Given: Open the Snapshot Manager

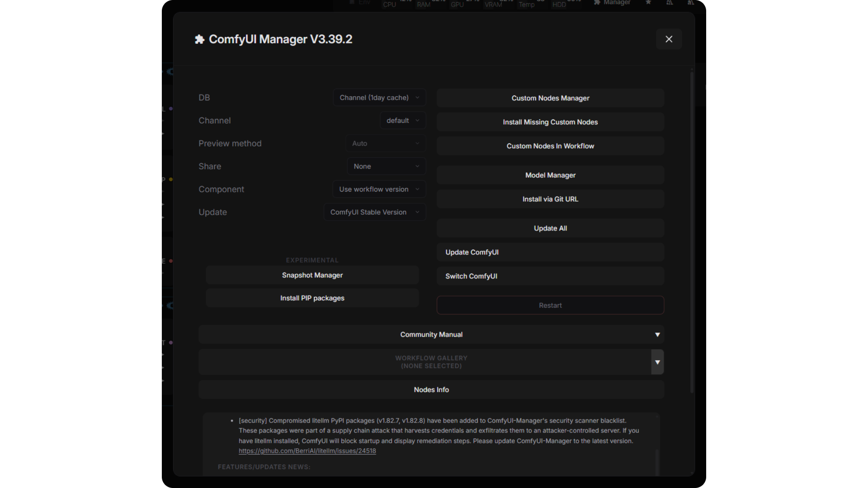Looking at the screenshot, I should (x=312, y=275).
